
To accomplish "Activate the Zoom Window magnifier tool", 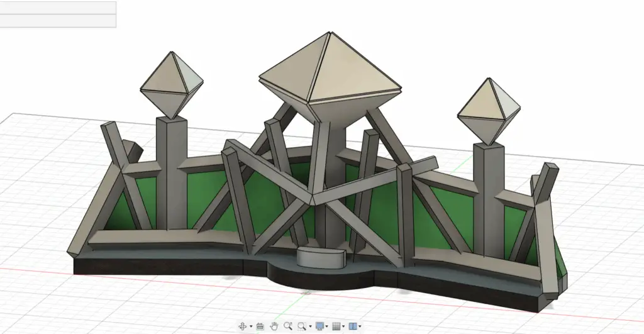I will click(302, 326).
